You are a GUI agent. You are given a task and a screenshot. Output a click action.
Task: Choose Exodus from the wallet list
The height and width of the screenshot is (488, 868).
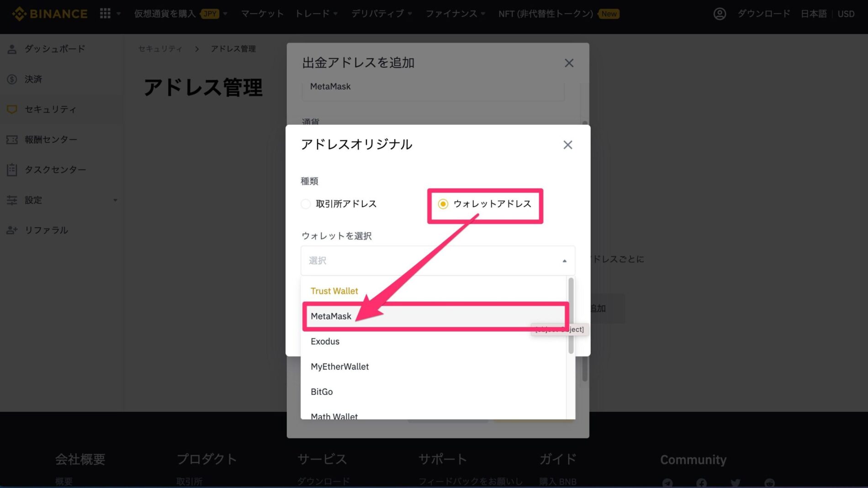pyautogui.click(x=433, y=341)
